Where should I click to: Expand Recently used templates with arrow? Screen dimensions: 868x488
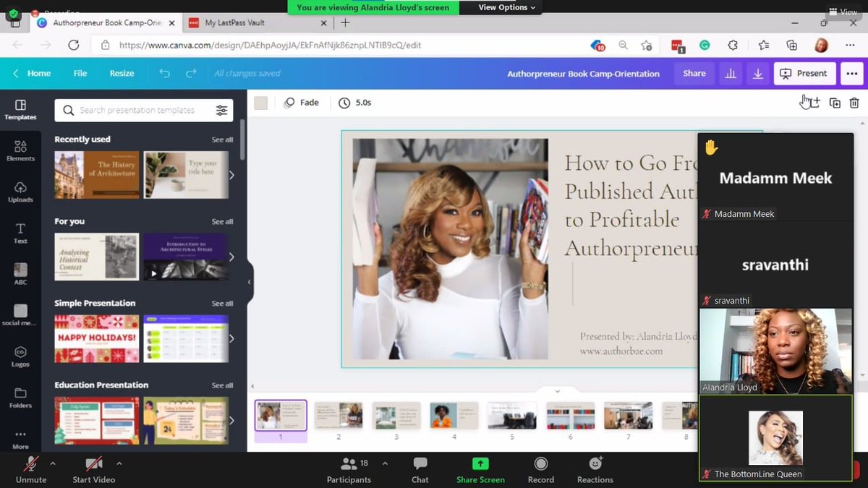(x=231, y=175)
